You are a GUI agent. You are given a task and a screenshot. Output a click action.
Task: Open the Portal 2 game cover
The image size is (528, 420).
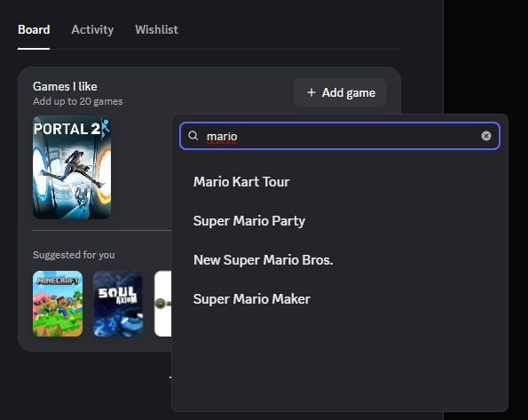(72, 168)
